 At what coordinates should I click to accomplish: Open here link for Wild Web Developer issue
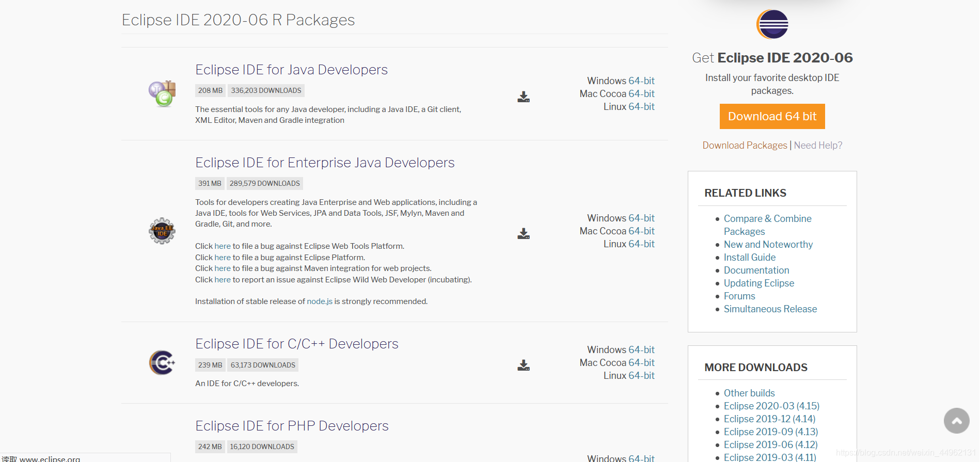tap(223, 280)
